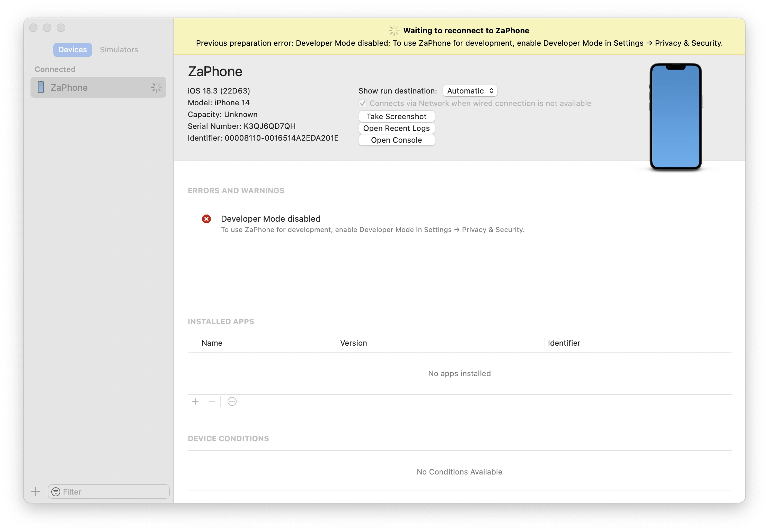Viewport: 769px width, 532px height.
Task: Click the filter icon in sidebar search
Action: click(55, 492)
